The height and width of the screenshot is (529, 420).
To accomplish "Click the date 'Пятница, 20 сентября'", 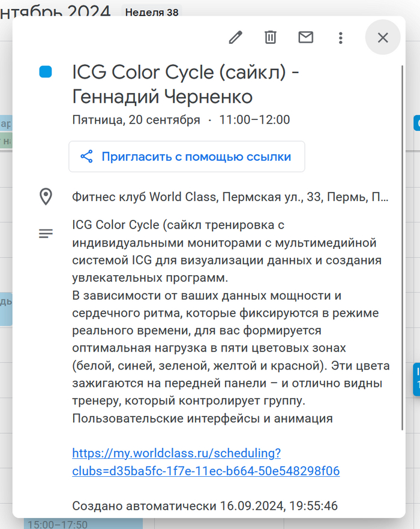I will tap(136, 120).
